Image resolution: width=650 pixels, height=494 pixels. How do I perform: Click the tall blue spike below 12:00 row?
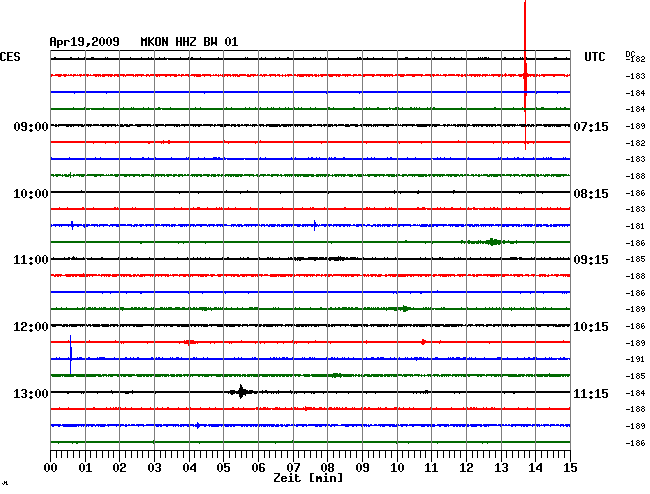pos(71,355)
